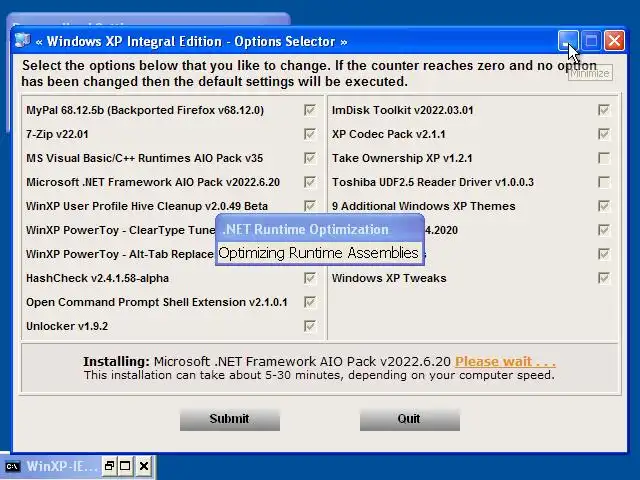640x480 pixels.
Task: Click the Submit button
Action: 230,419
